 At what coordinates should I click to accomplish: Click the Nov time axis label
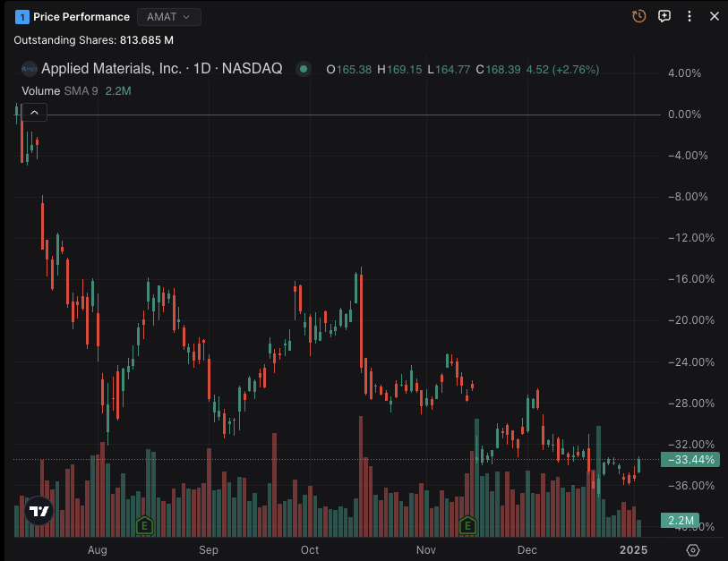[425, 550]
